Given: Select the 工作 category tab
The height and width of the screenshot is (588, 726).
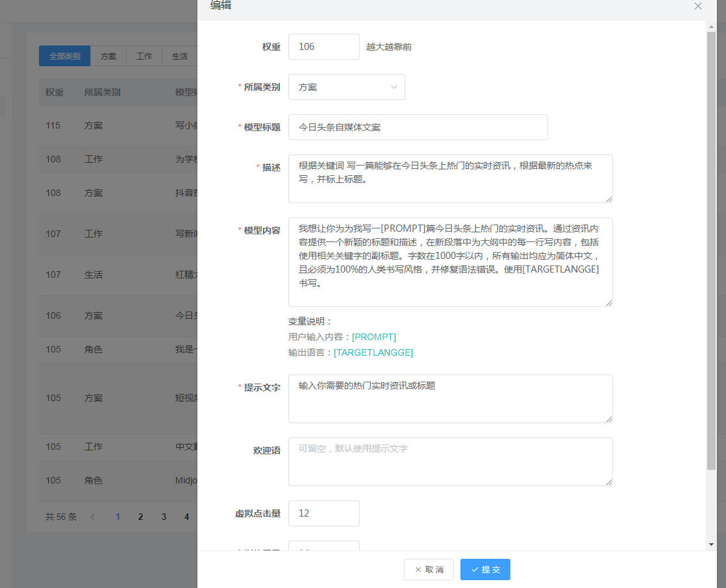Looking at the screenshot, I should coord(144,56).
